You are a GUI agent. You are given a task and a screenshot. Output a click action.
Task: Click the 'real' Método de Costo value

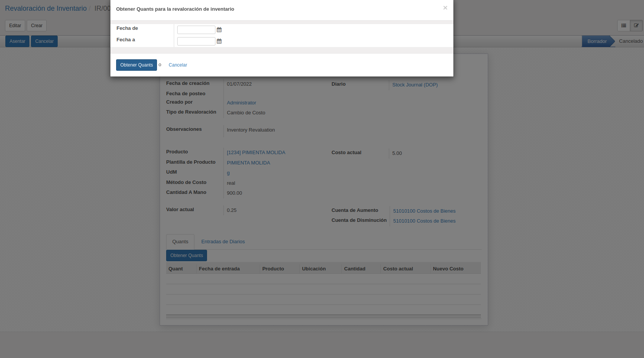(231, 183)
